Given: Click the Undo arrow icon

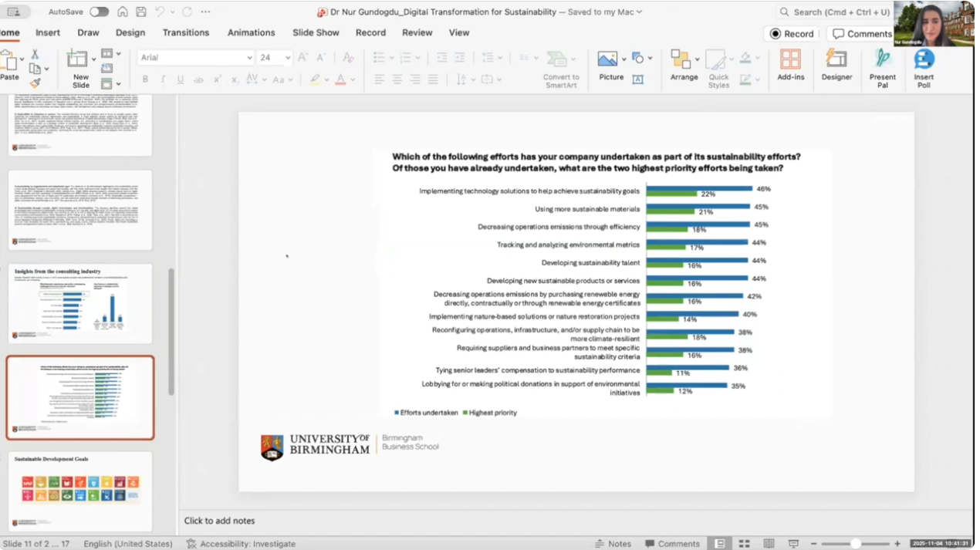Looking at the screenshot, I should 160,12.
